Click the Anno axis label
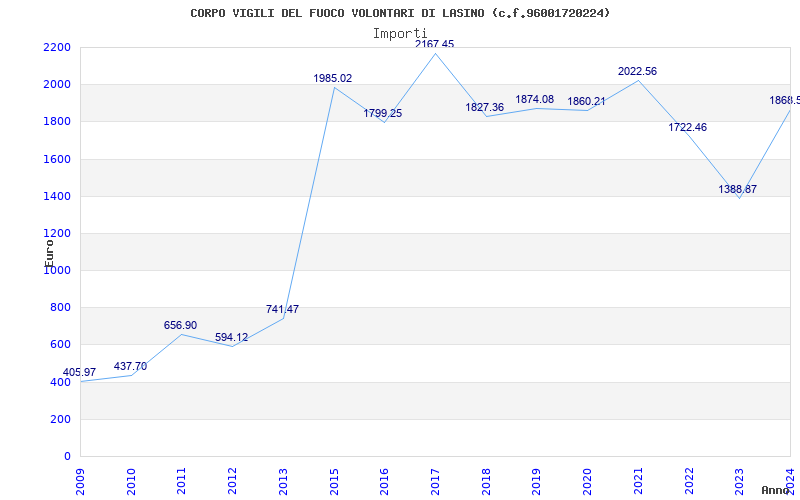 [776, 490]
